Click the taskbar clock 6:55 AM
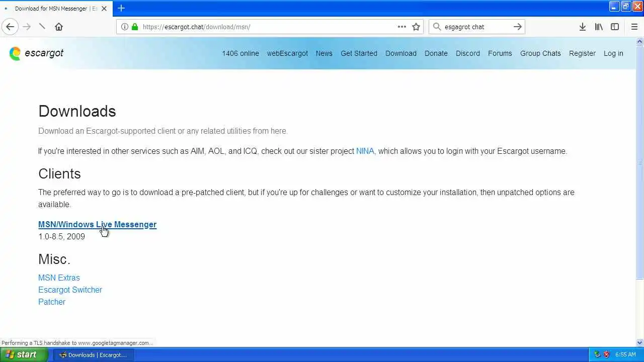The width and height of the screenshot is (644, 362). 625,354
